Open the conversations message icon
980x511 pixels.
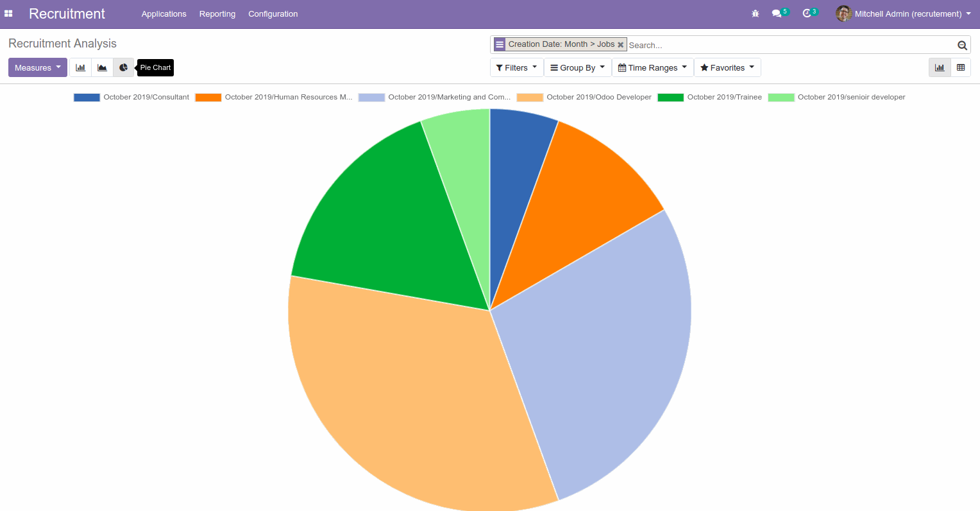[777, 13]
